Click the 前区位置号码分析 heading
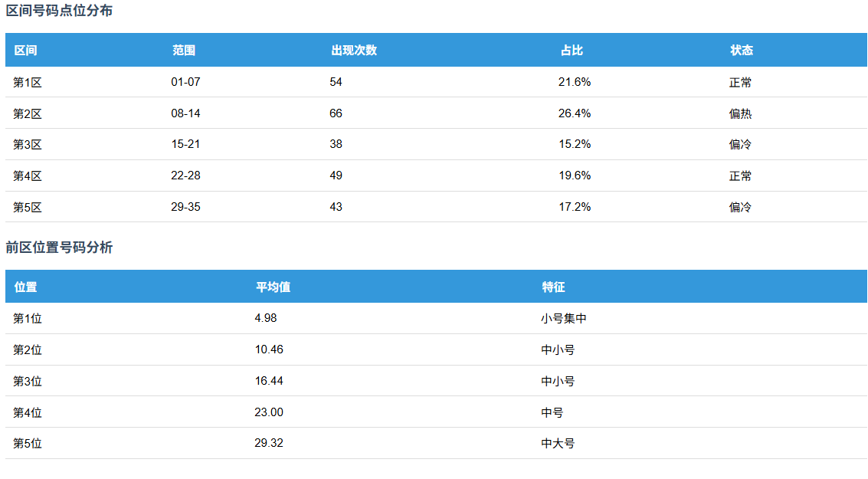This screenshot has width=868, height=479. (x=59, y=248)
